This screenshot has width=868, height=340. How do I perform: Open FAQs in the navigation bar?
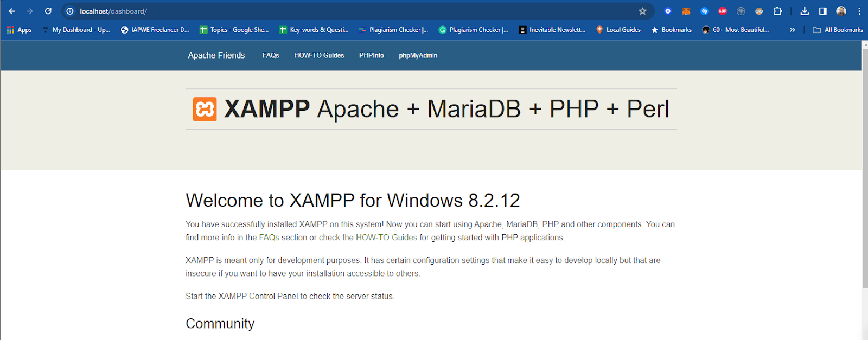(271, 55)
